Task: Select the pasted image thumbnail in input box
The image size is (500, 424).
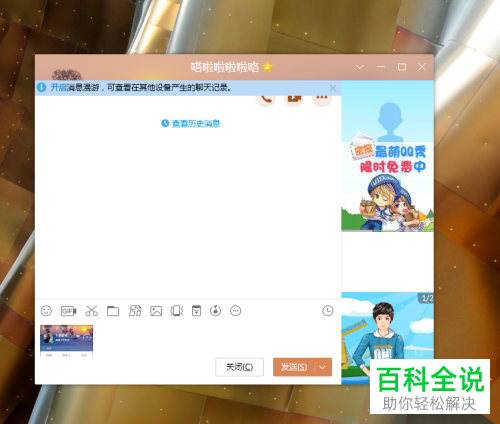Action: [67, 341]
